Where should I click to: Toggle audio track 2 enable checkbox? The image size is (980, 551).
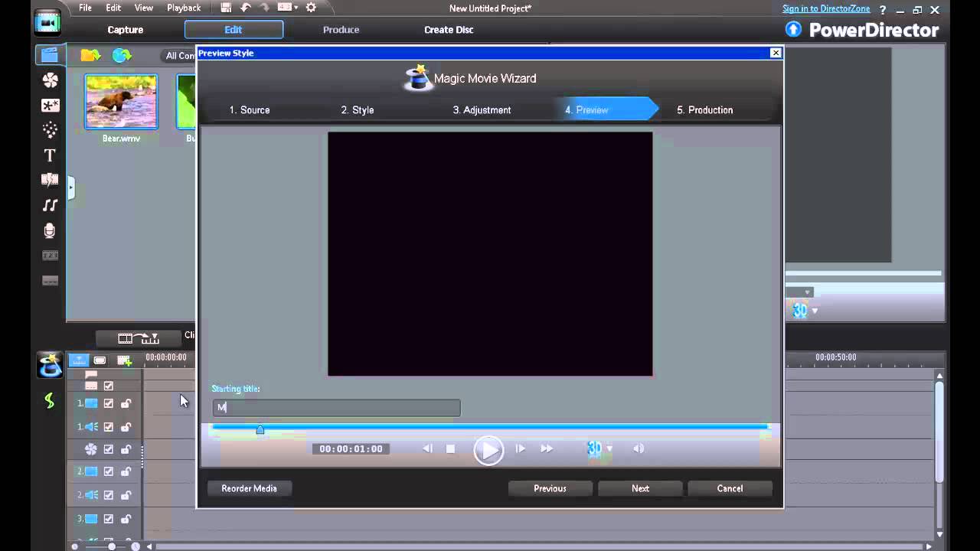point(109,495)
